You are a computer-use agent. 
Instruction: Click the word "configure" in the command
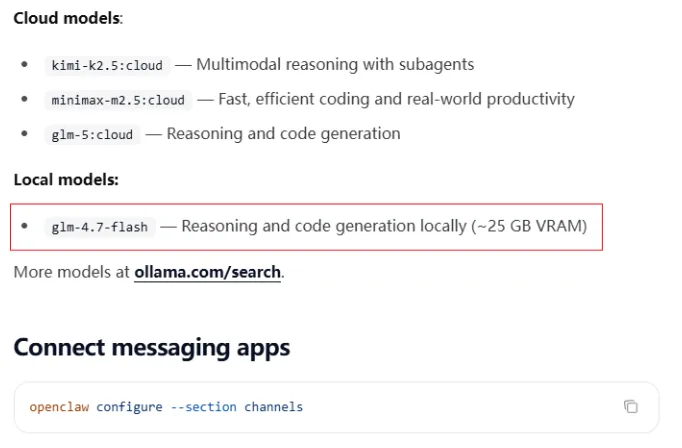[129, 407]
